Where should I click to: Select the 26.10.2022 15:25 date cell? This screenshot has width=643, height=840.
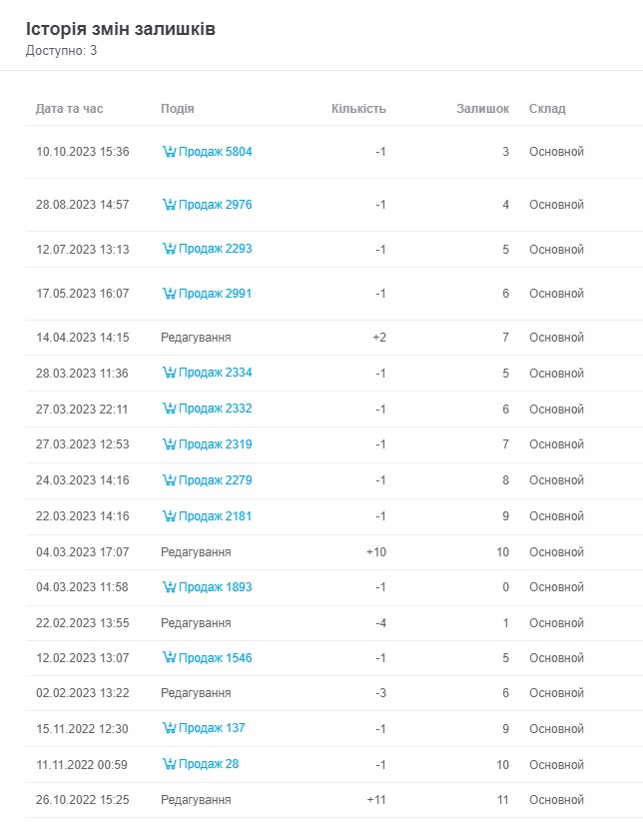click(x=83, y=800)
